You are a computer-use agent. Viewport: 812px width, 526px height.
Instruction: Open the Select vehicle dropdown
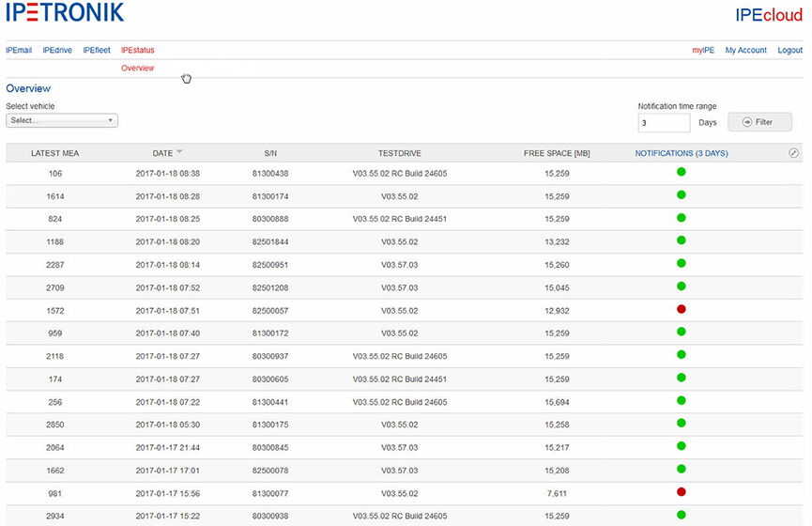[62, 121]
